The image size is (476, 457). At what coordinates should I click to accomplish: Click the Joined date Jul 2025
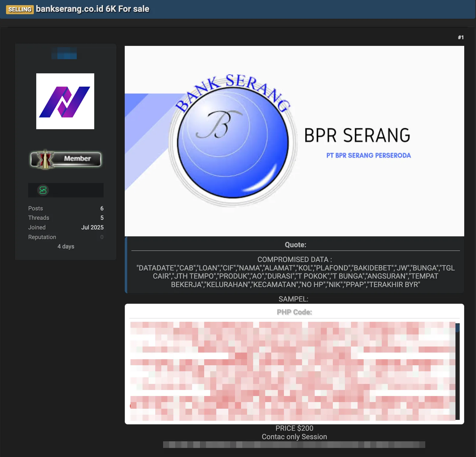tap(92, 227)
